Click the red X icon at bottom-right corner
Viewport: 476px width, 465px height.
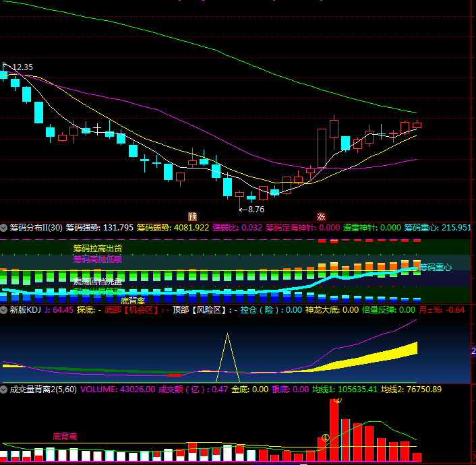(x=474, y=456)
